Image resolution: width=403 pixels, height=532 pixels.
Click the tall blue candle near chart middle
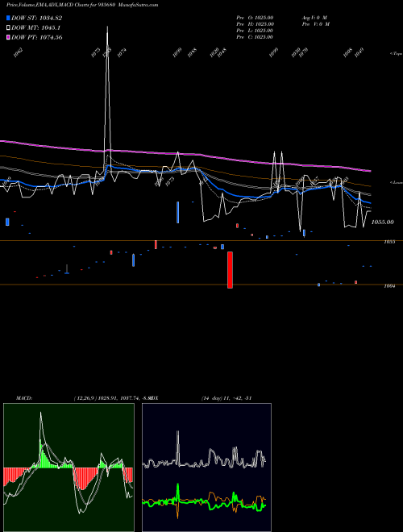point(178,212)
